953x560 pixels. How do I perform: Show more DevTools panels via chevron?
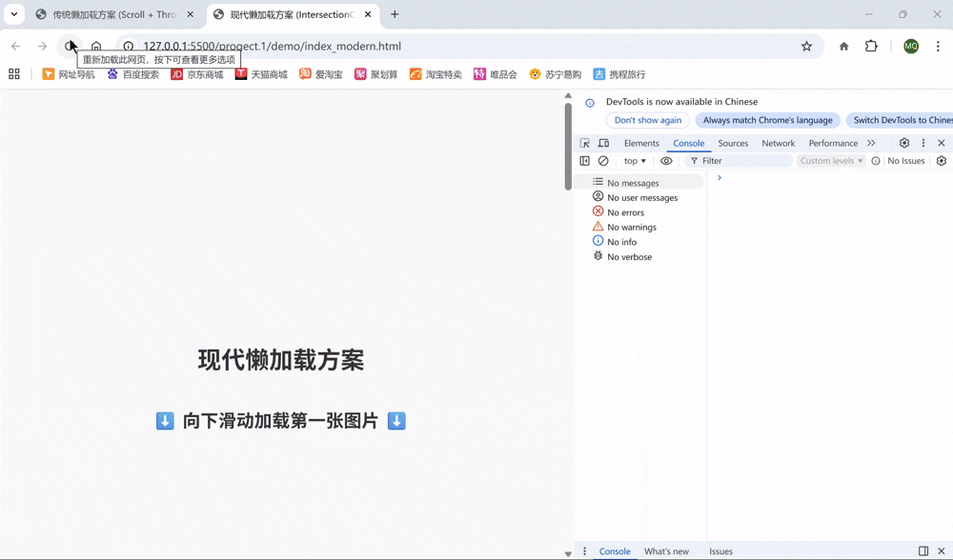click(x=872, y=143)
